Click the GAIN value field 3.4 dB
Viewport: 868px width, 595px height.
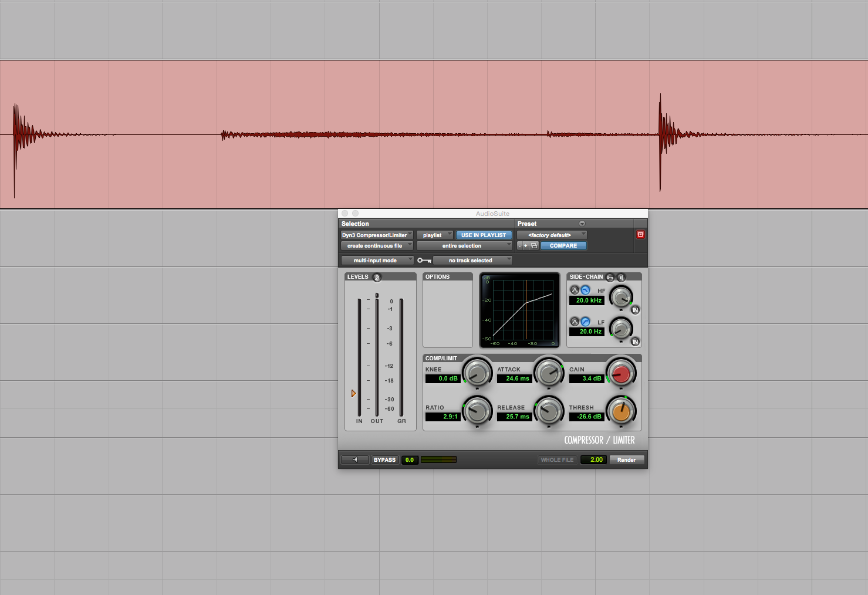click(x=586, y=378)
